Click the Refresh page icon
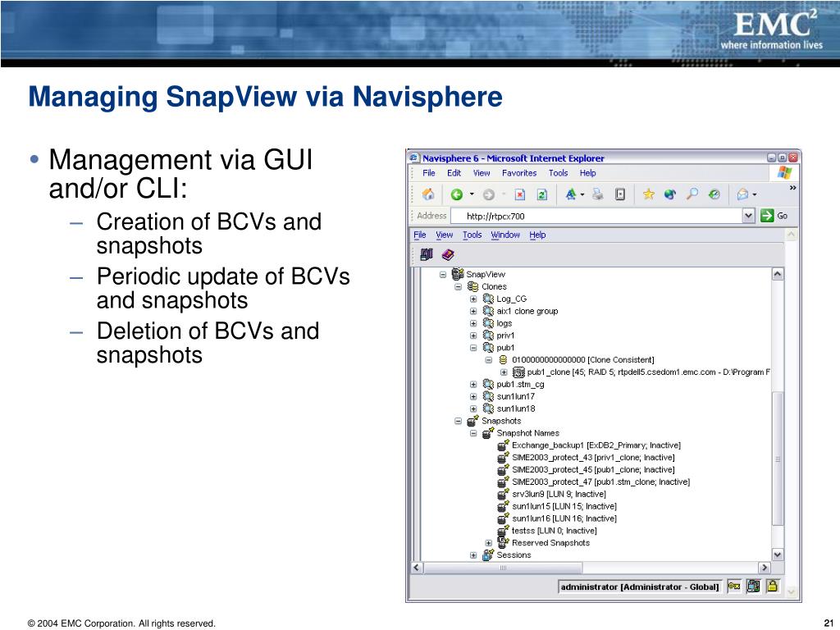Image resolution: width=840 pixels, height=630 pixels. click(x=541, y=194)
